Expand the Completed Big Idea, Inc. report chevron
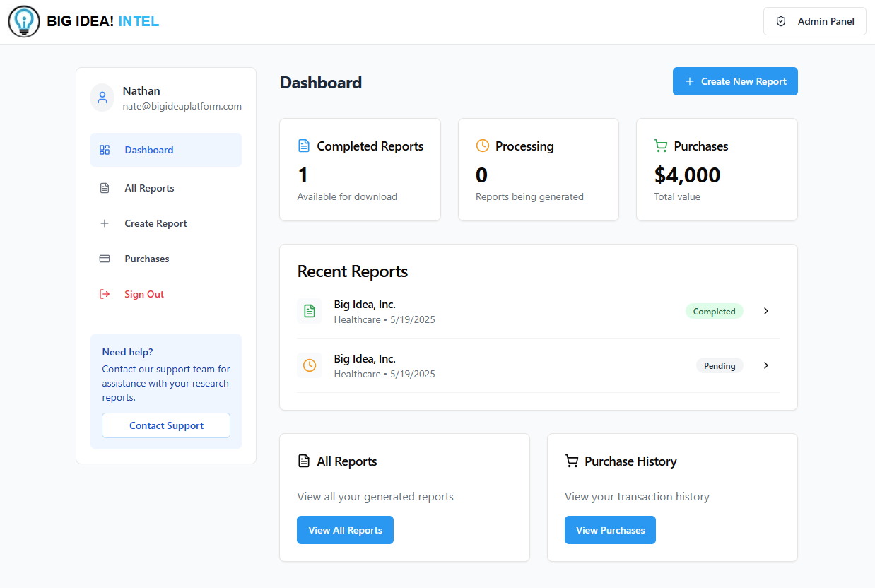Viewport: 875px width, 588px height. coord(766,311)
